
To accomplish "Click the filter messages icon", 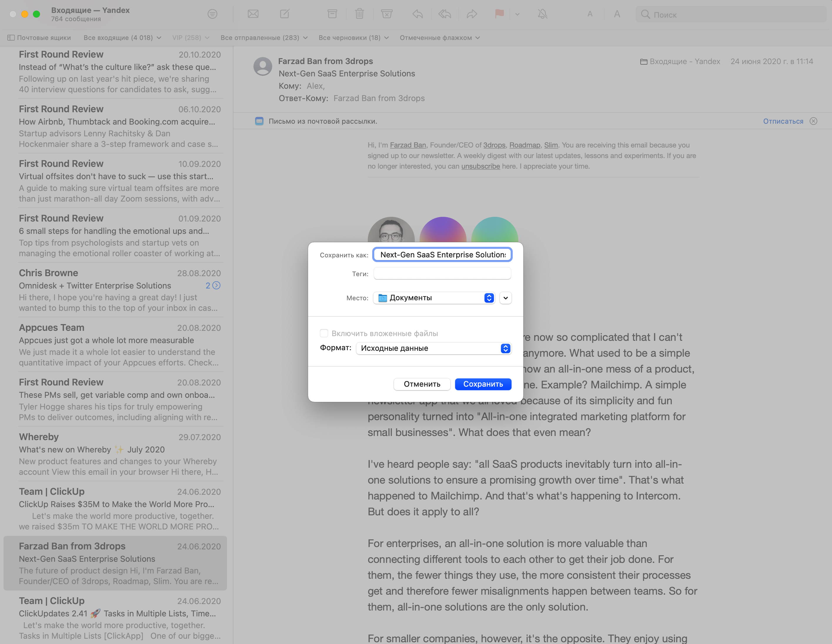I will (x=212, y=14).
